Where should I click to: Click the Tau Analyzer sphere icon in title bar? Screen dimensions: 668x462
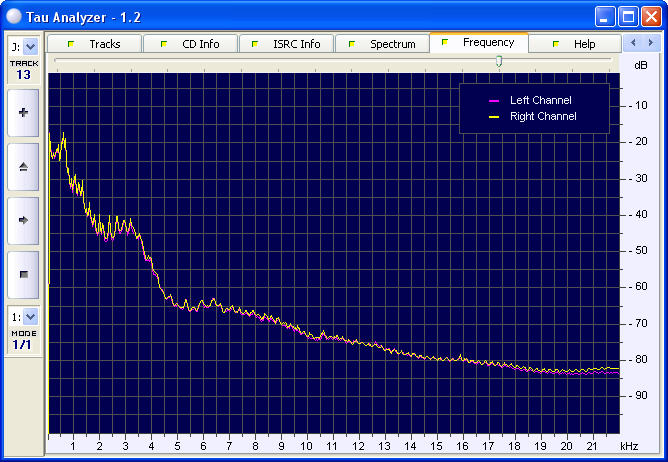[14, 17]
